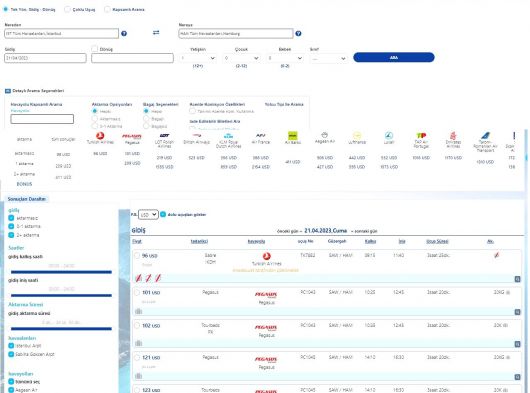Select radio button for 101 USD flight
530x393 pixels.
pyautogui.click(x=137, y=292)
